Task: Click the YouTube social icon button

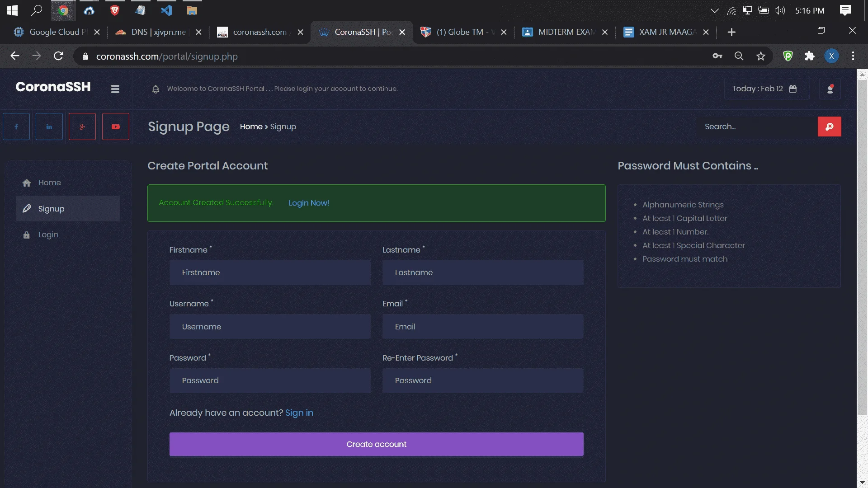Action: (x=116, y=127)
